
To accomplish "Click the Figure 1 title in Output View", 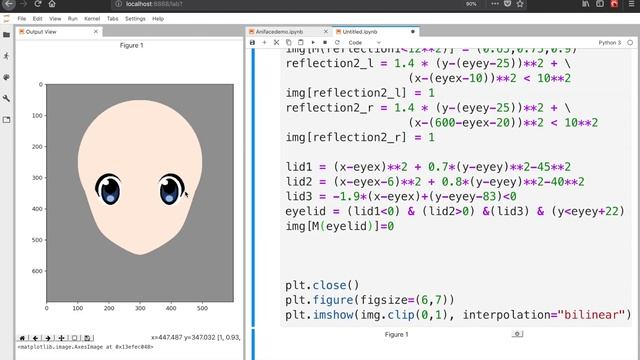I will [131, 45].
